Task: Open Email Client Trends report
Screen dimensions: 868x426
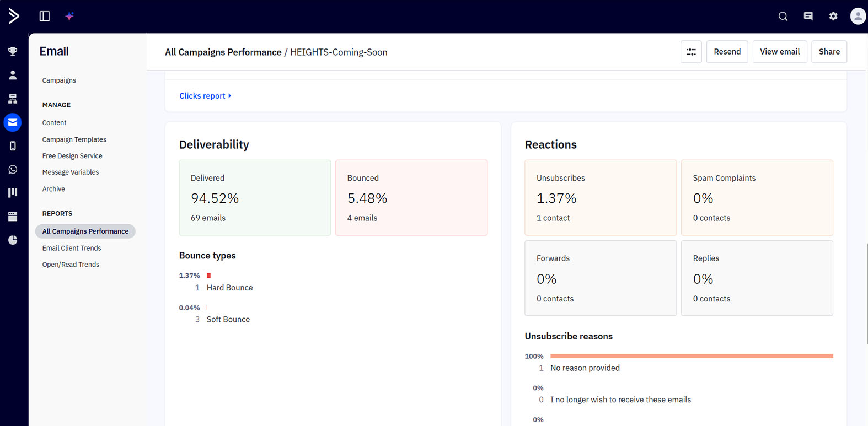Action: [72, 248]
